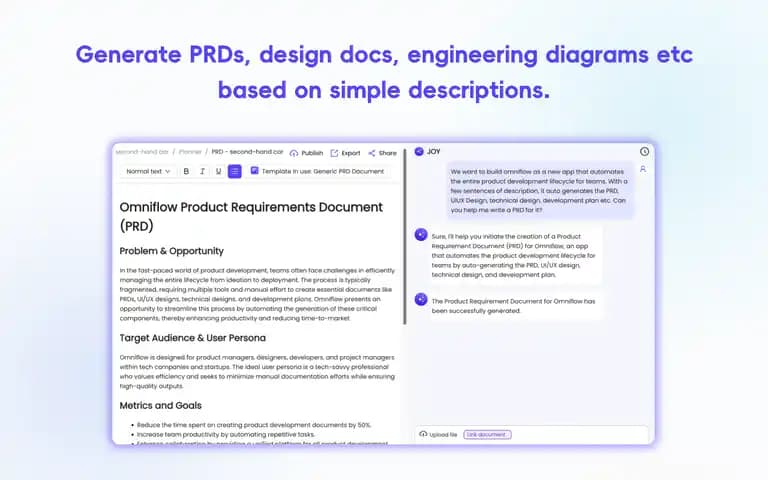Toggle italic formatting

(202, 171)
